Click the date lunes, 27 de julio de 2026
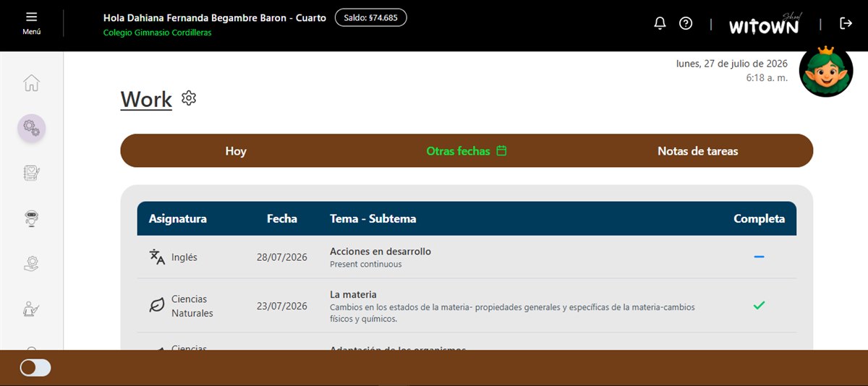Screen dimensions: 868x386 (732, 64)
